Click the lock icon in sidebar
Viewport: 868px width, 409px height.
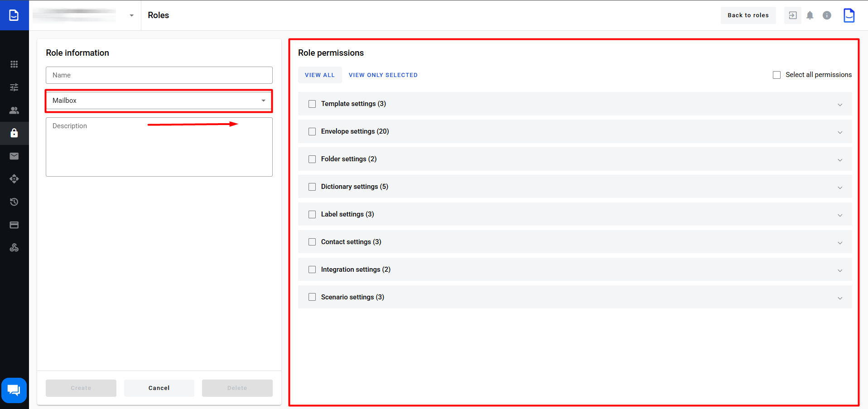click(x=14, y=133)
